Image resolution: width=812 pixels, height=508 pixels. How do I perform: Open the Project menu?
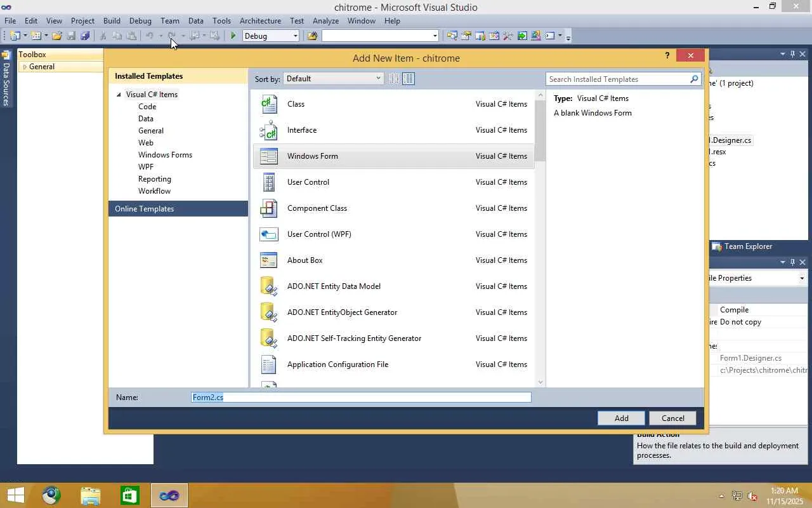(82, 21)
